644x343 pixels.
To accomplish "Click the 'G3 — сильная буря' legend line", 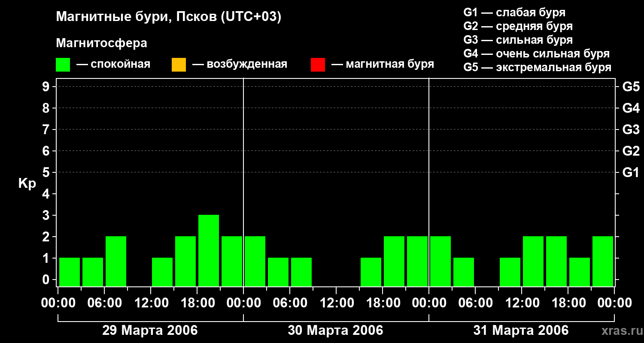I will coord(518,40).
